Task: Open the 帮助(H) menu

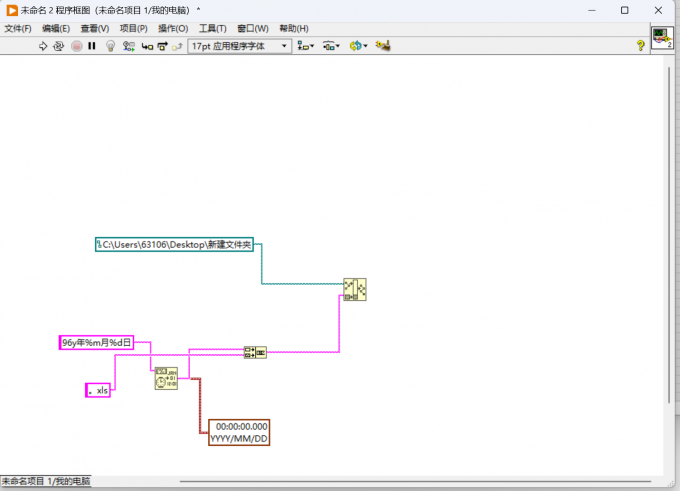Action: [x=294, y=29]
